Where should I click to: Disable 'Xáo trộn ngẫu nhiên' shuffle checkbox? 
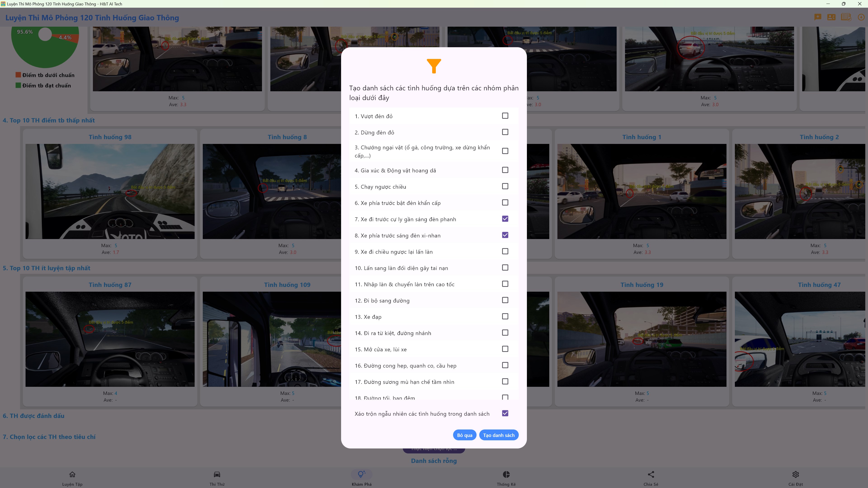click(x=505, y=413)
